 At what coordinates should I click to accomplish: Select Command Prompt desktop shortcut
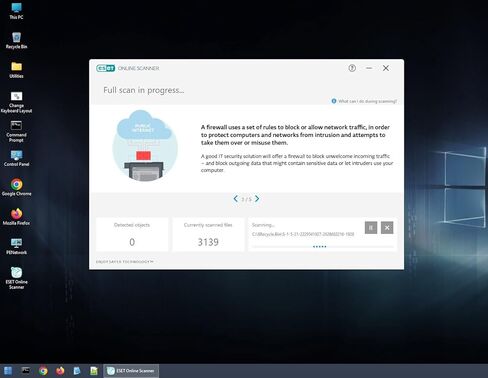point(16,131)
